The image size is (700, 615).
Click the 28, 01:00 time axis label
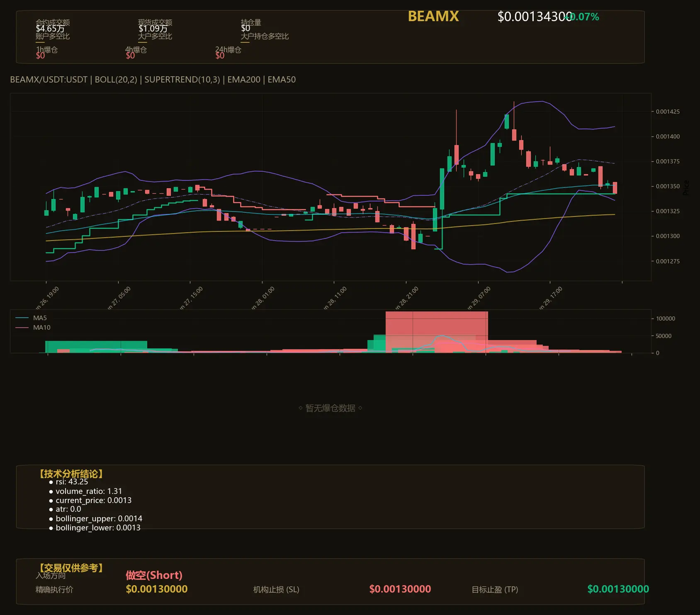[263, 298]
